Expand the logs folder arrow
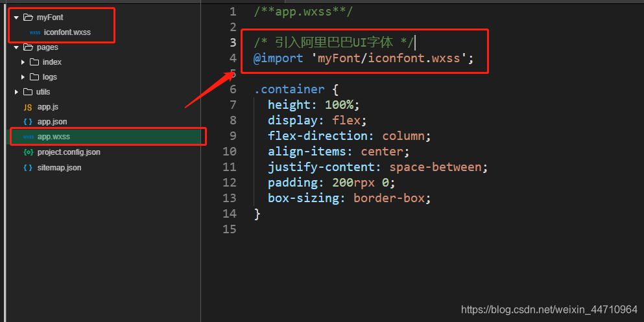Screen dimensions: 644x322 pyautogui.click(x=23, y=77)
